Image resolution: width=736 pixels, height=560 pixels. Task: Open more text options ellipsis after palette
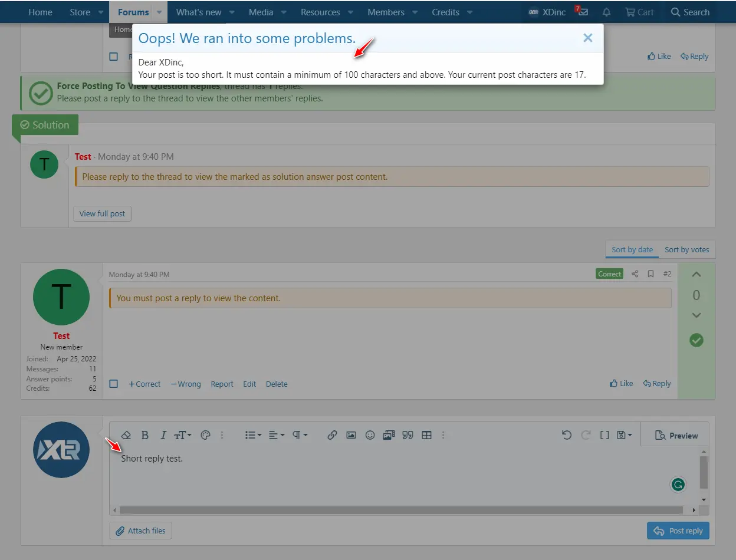(x=222, y=435)
